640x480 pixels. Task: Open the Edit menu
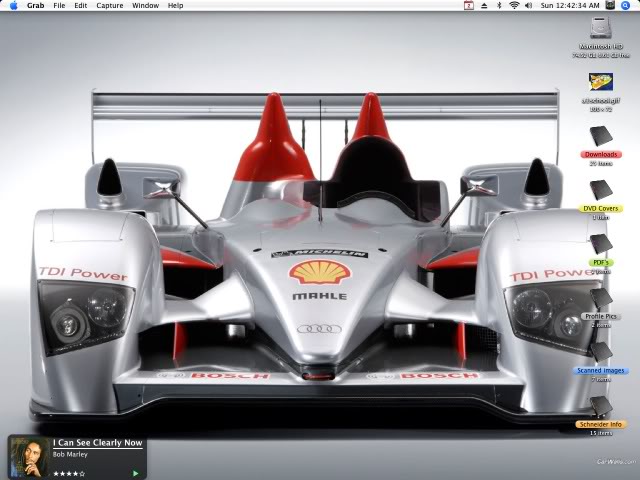point(80,6)
